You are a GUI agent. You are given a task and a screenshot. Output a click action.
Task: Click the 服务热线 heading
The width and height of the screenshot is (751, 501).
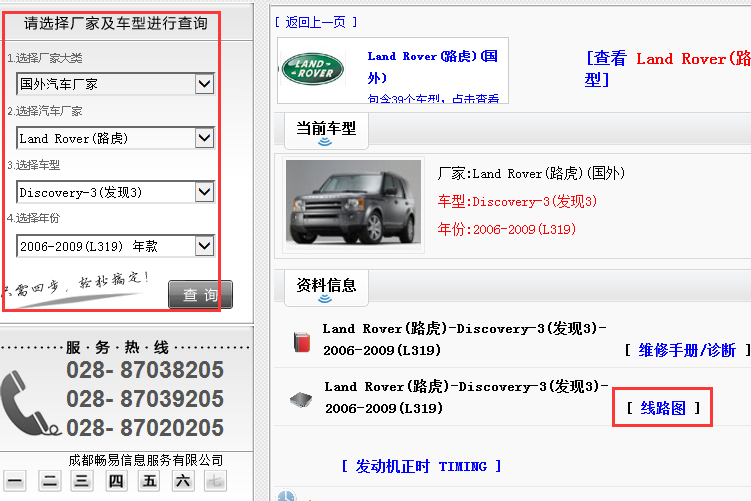pos(117,347)
